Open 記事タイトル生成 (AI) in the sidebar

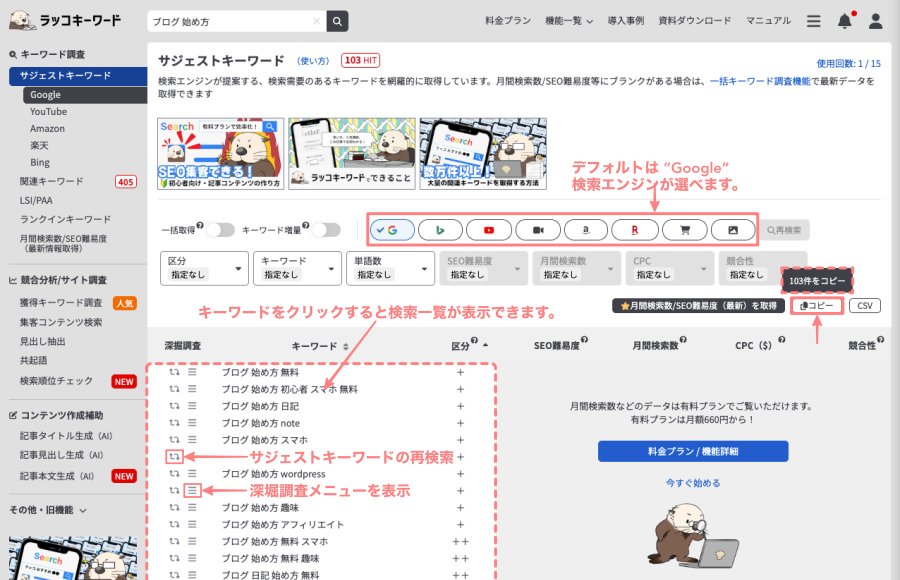[x=66, y=436]
